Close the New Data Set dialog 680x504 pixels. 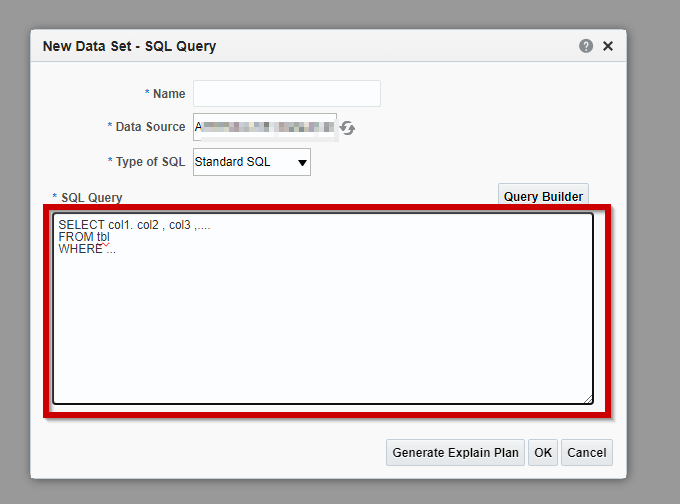coord(607,46)
